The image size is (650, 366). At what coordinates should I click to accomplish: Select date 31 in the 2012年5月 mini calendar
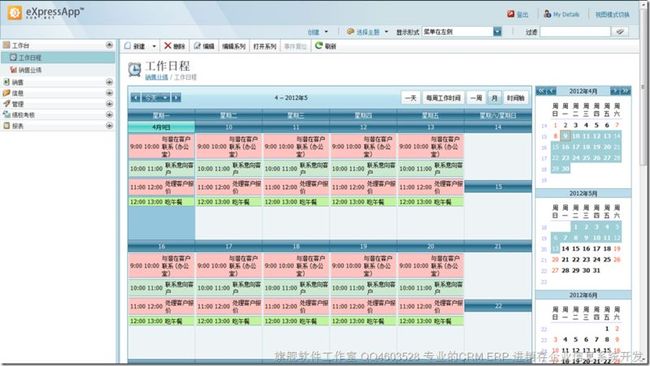click(596, 270)
